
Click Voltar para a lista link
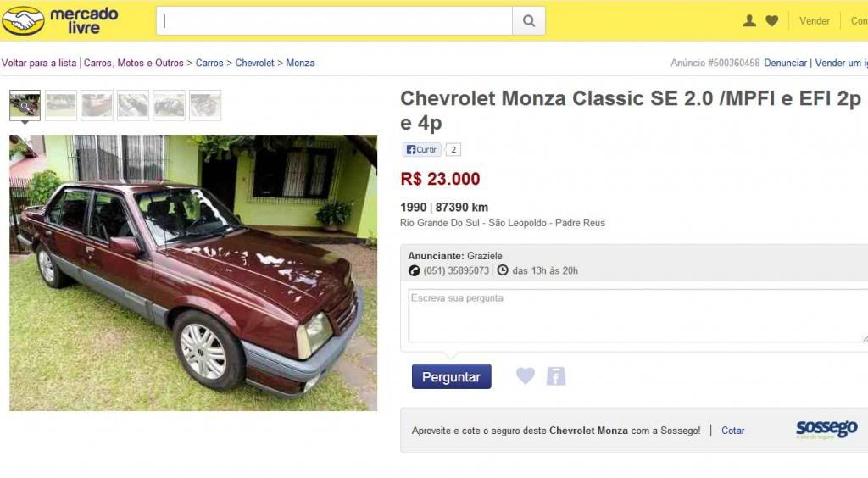[x=39, y=63]
